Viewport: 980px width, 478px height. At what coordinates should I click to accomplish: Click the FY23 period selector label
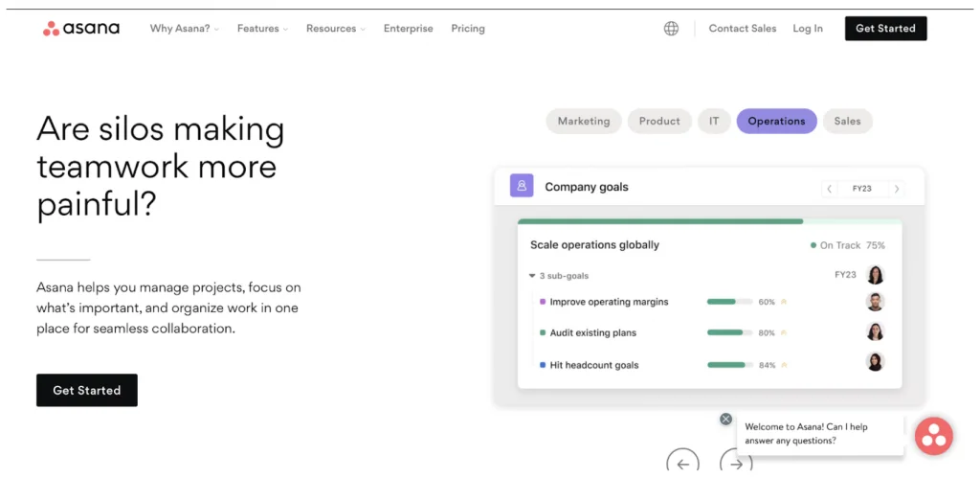pos(862,189)
